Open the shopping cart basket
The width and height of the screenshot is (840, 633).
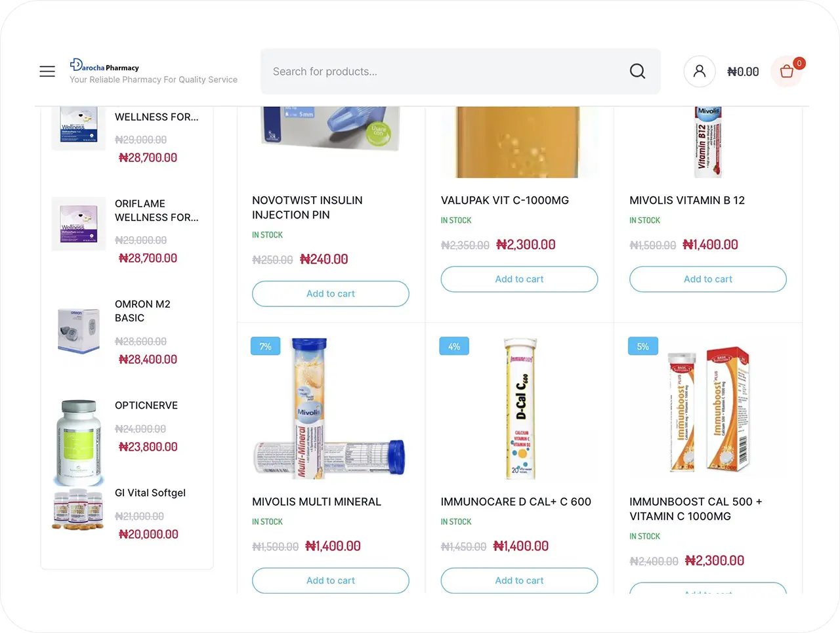click(x=787, y=71)
